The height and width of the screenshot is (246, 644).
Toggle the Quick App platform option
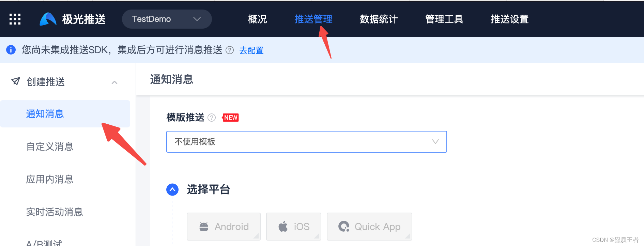[369, 227]
